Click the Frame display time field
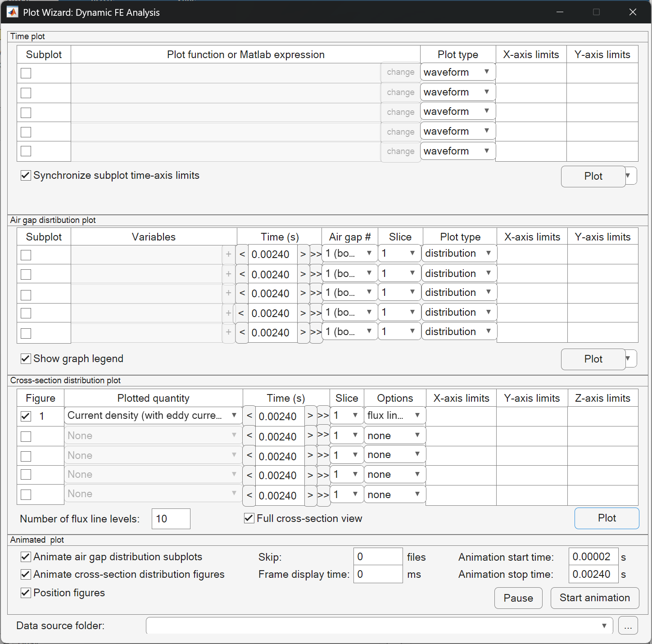 [378, 574]
